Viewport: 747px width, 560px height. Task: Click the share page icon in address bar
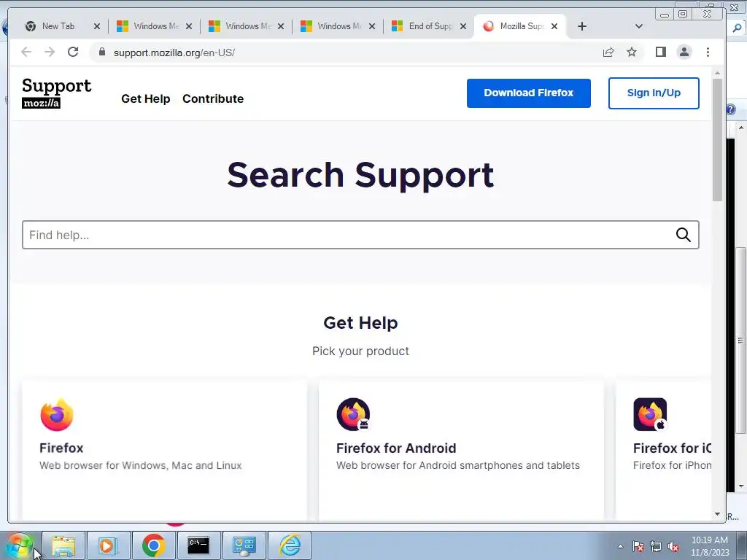pos(608,52)
